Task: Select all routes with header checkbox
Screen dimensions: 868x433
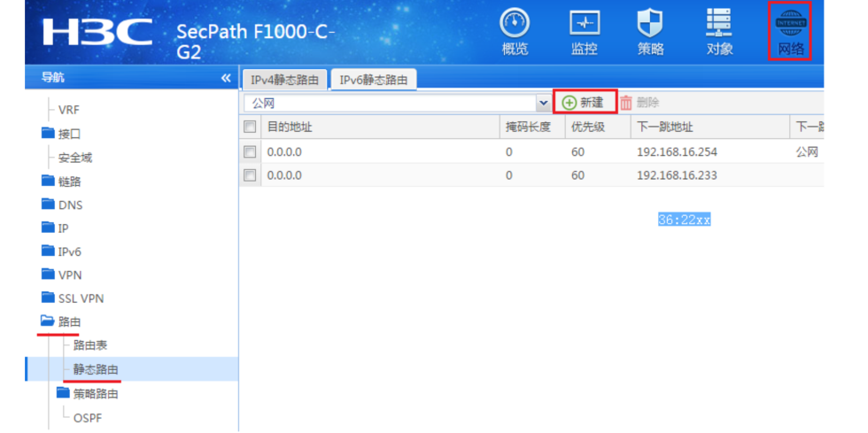Action: pos(250,127)
